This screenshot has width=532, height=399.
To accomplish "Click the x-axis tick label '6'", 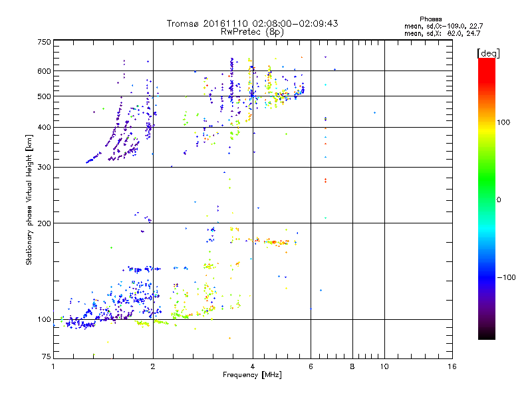I will click(x=311, y=366).
